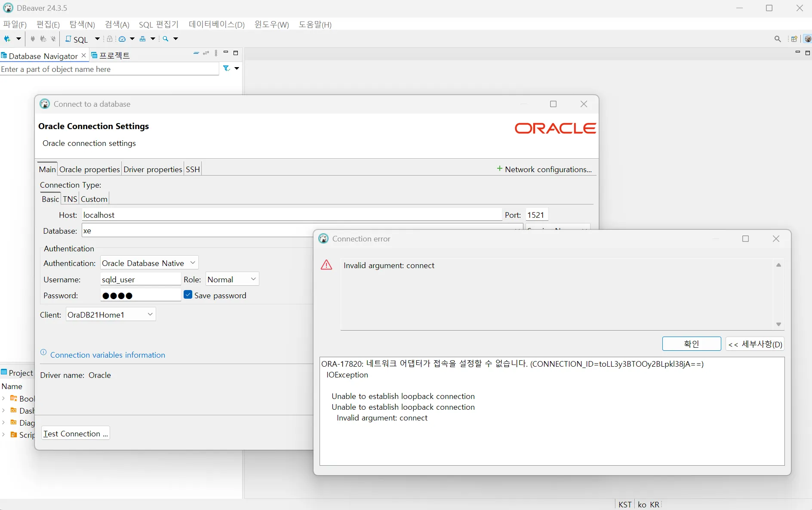This screenshot has width=812, height=510.
Task: Open the 윈도우(W) menu
Action: (x=272, y=25)
